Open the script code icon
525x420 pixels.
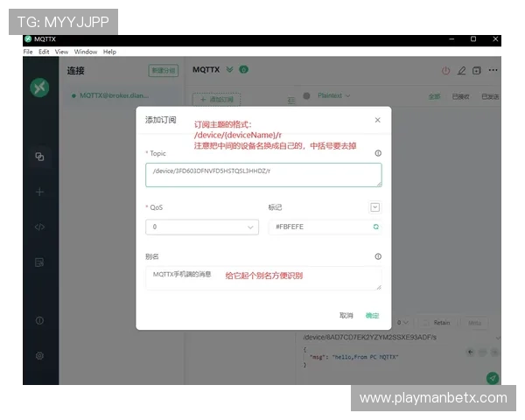[x=39, y=227]
